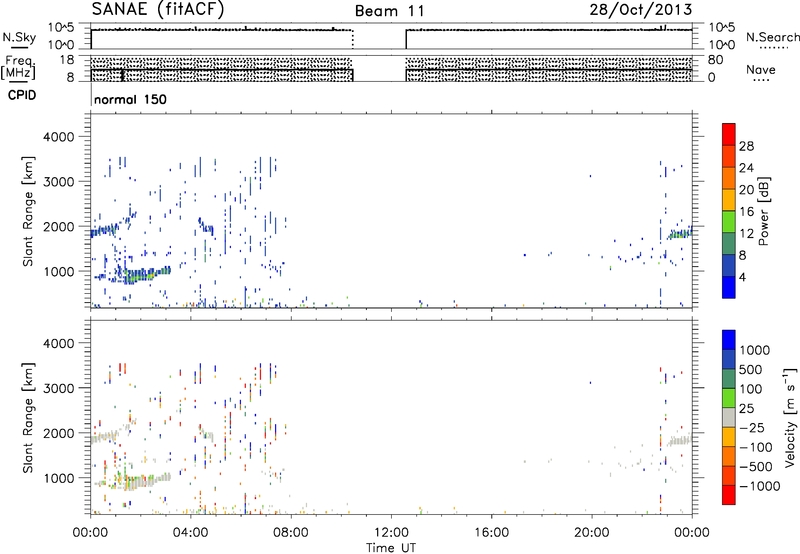Click the N.Sky legend label
The width and height of the screenshot is (800, 554).
[x=19, y=37]
